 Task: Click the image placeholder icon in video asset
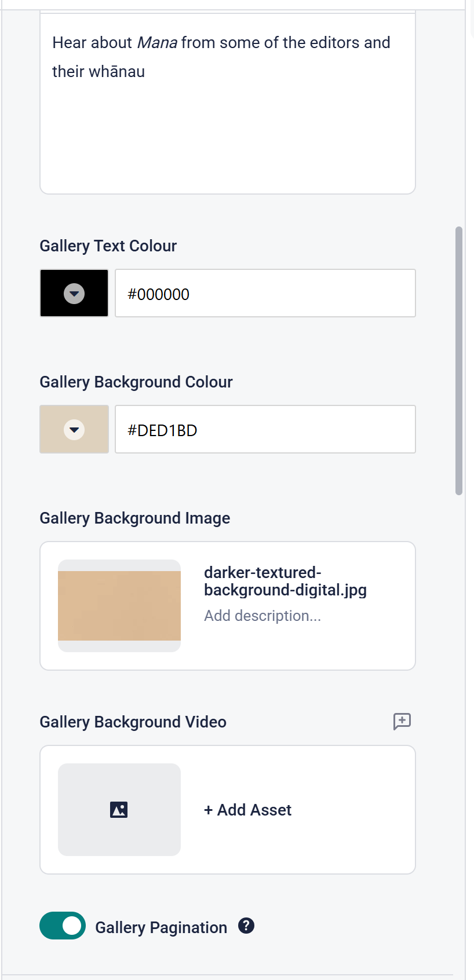click(x=119, y=810)
